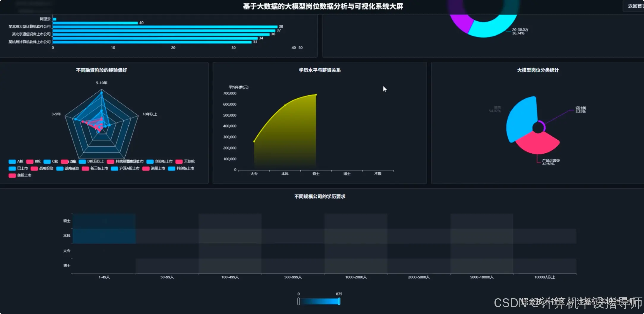The height and width of the screenshot is (314, 644).
Task: Toggle the B轮 legend series
Action: click(x=33, y=162)
